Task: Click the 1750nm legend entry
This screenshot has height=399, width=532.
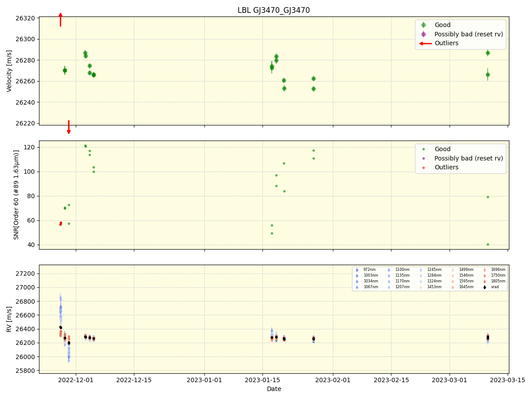Action: tap(498, 275)
